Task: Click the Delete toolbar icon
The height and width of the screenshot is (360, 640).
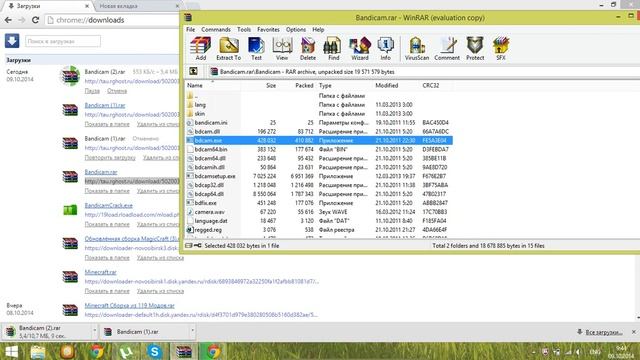Action: tap(308, 49)
